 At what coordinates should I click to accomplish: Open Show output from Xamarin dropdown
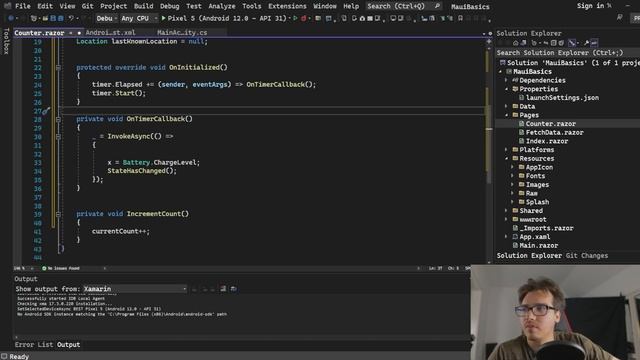(135, 289)
